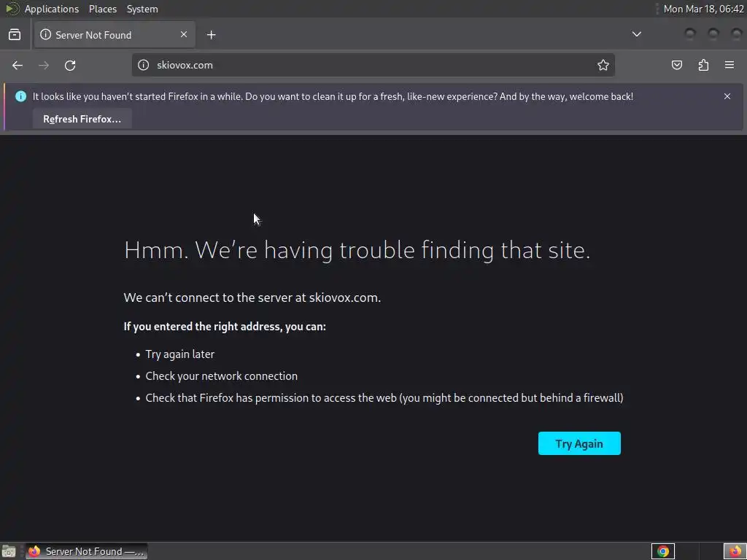
Task: Close the Server Not Found tab
Action: coord(184,34)
